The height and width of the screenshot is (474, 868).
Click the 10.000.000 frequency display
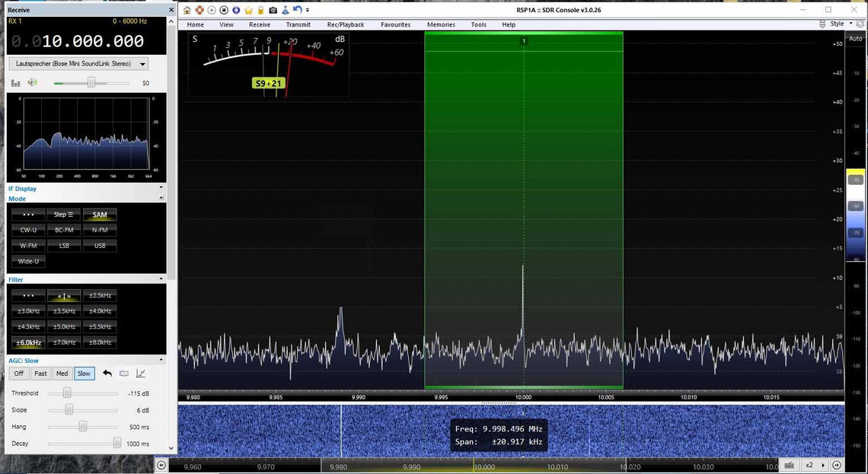pos(93,41)
